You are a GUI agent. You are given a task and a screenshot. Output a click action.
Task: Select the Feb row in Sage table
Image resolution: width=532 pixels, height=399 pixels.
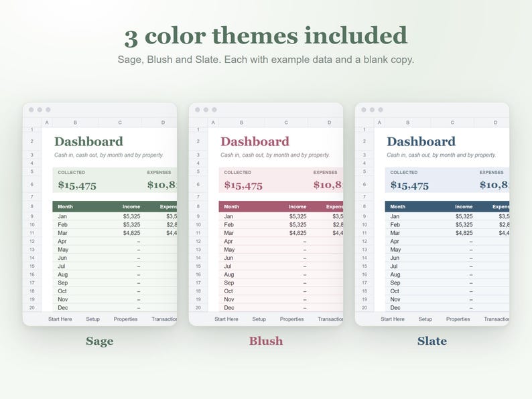[115, 225]
